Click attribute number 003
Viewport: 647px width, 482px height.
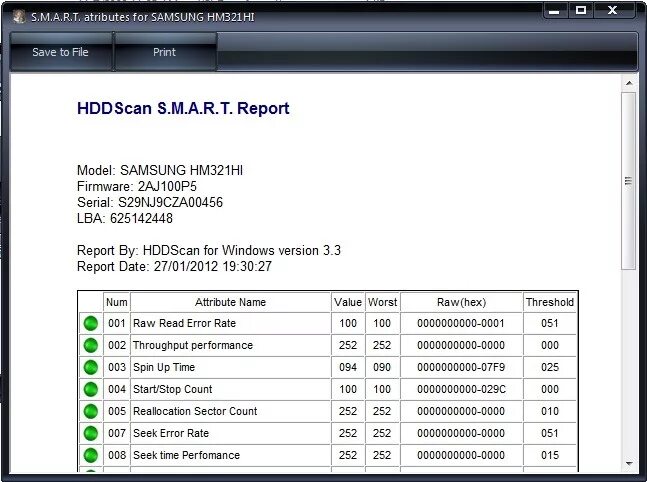(x=117, y=367)
